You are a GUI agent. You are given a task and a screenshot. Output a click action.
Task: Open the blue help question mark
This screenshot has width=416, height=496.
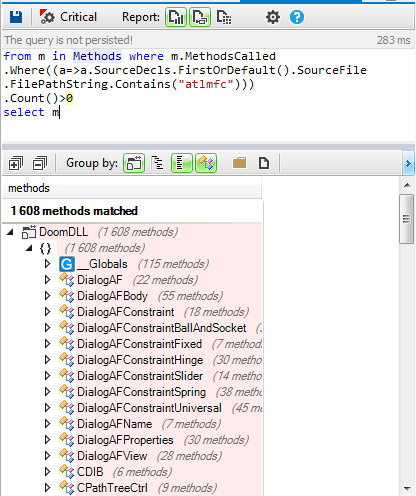[x=297, y=17]
